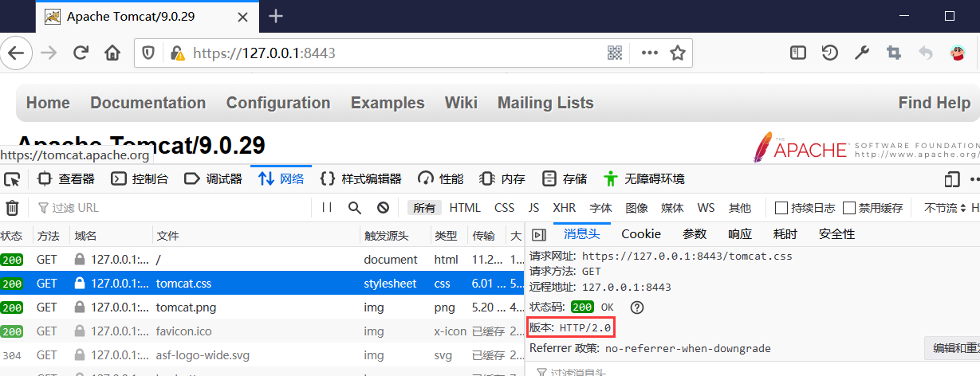Open the browser home page

pyautogui.click(x=112, y=53)
